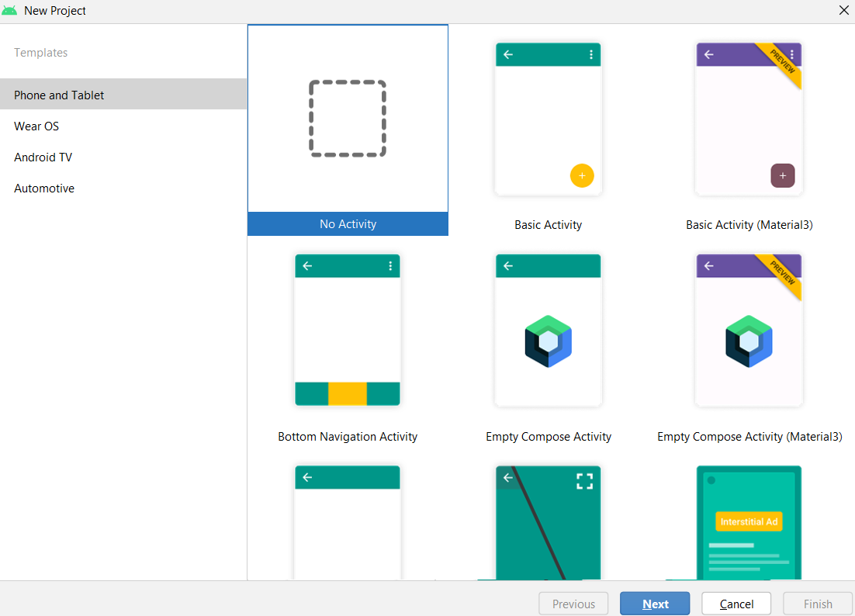The height and width of the screenshot is (616, 855).
Task: Click the Android logo in the title bar
Action: [10, 10]
